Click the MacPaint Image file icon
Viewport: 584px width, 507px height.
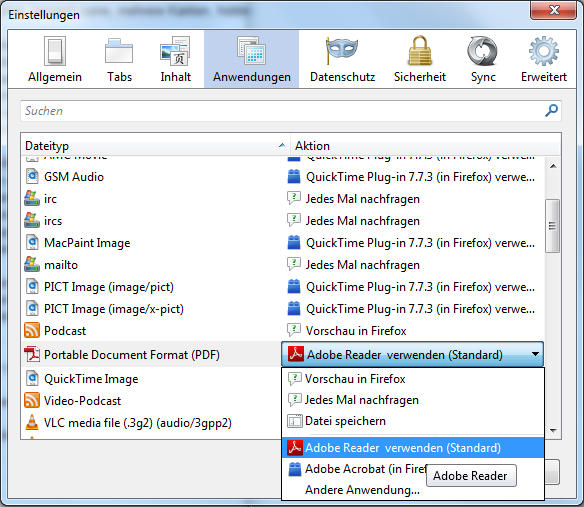(x=32, y=243)
